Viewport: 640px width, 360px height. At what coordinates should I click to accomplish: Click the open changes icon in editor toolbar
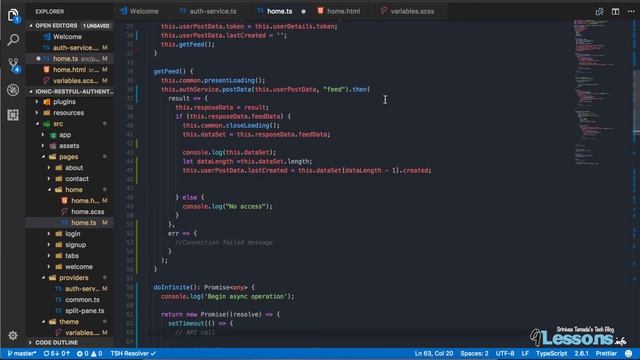(x=599, y=11)
